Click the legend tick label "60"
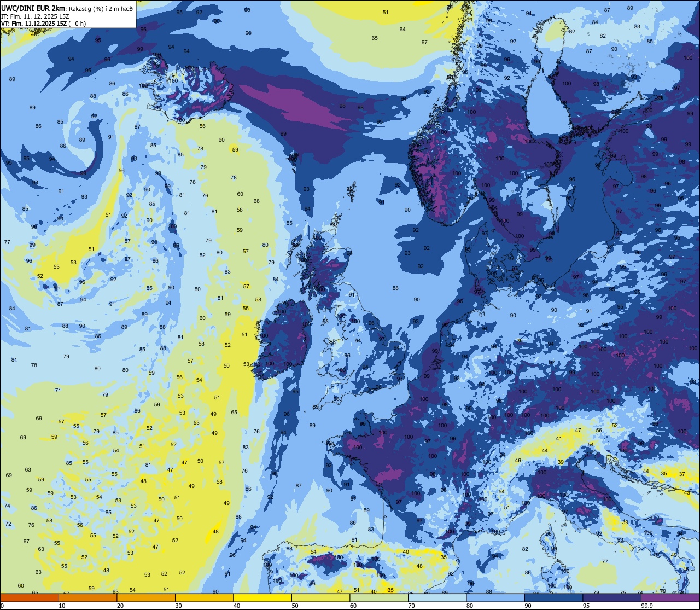 (x=353, y=606)
